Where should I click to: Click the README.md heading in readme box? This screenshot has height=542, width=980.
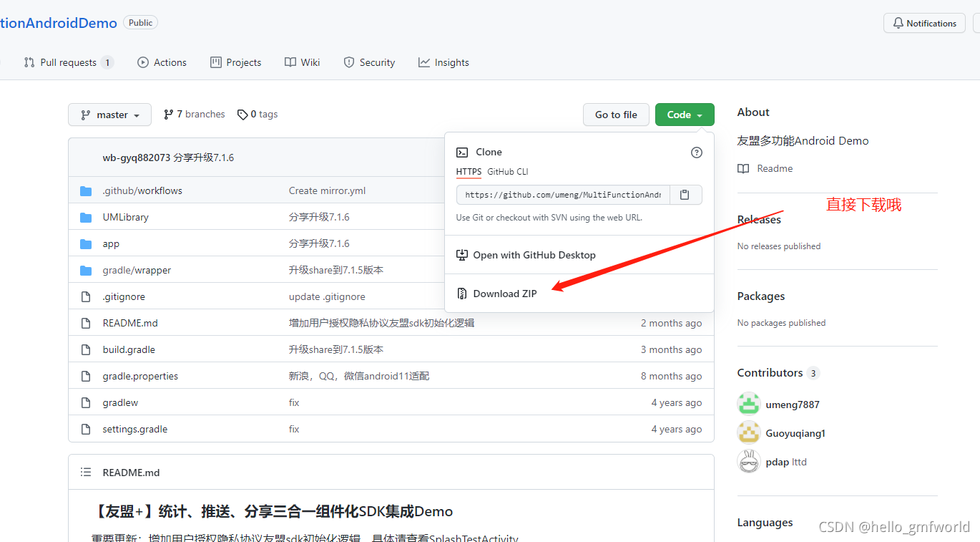click(131, 473)
